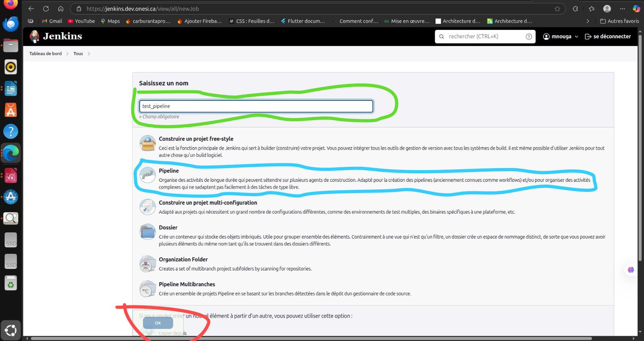This screenshot has width=644, height=341.
Task: Click the horizontal page scrollbar
Action: tap(311, 339)
